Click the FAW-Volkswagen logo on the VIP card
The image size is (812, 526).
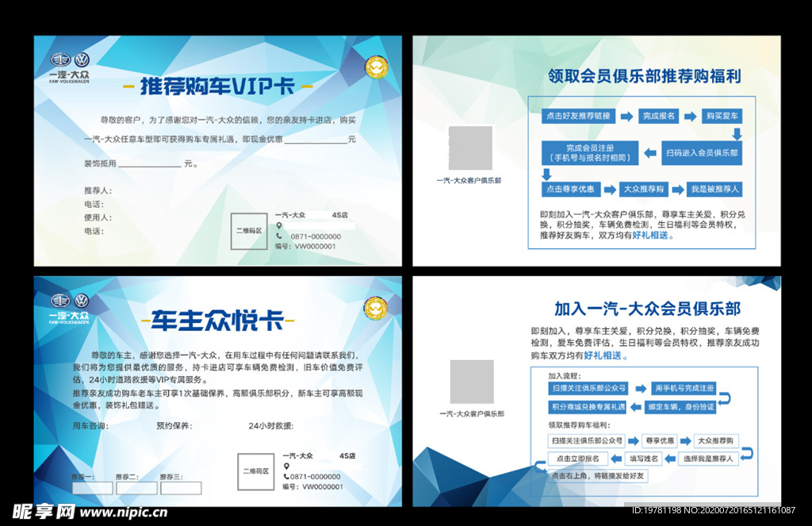[70, 67]
